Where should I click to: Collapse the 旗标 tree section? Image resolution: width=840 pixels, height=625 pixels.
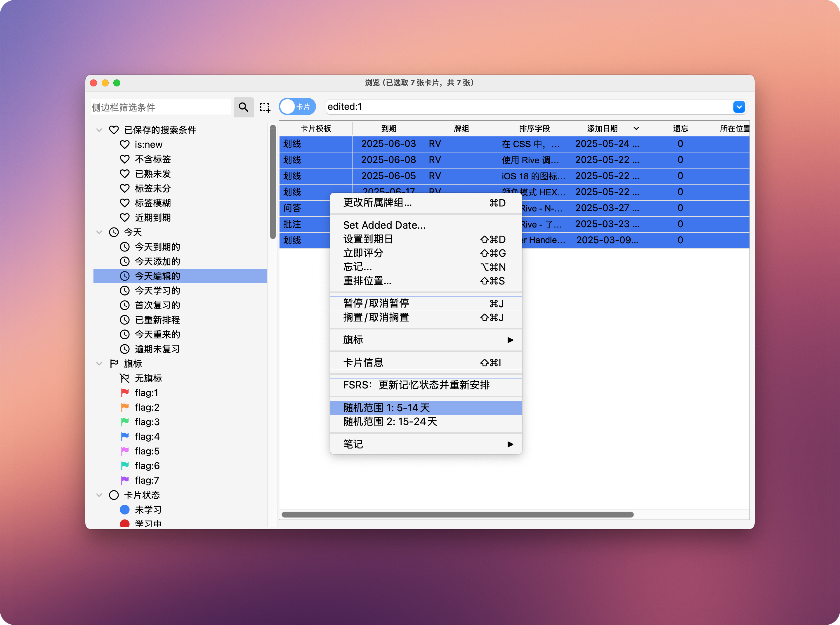99,364
